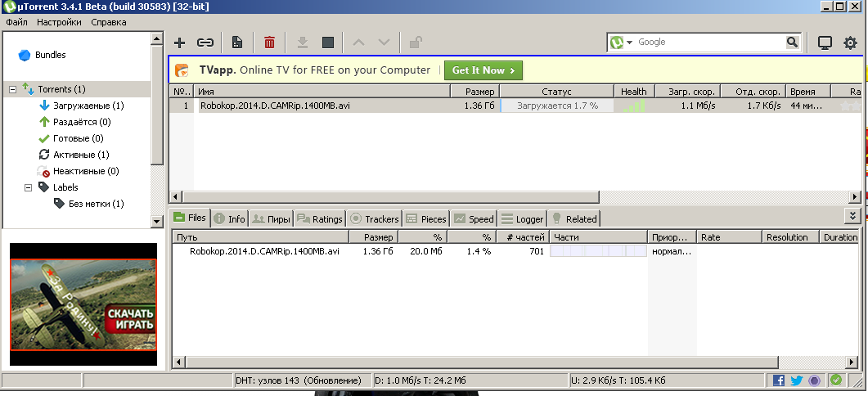The width and height of the screenshot is (868, 396).
Task: Click the Add Torrent plus icon
Action: tap(180, 43)
